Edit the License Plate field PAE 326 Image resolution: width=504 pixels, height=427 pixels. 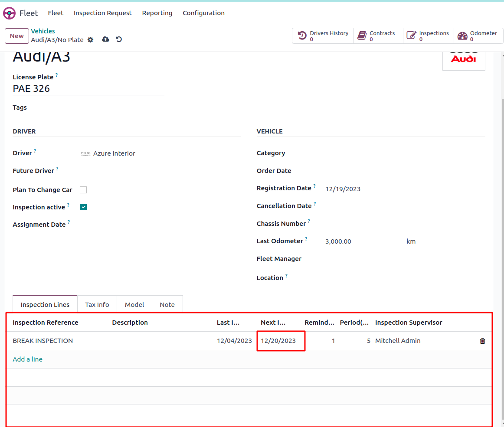point(88,89)
